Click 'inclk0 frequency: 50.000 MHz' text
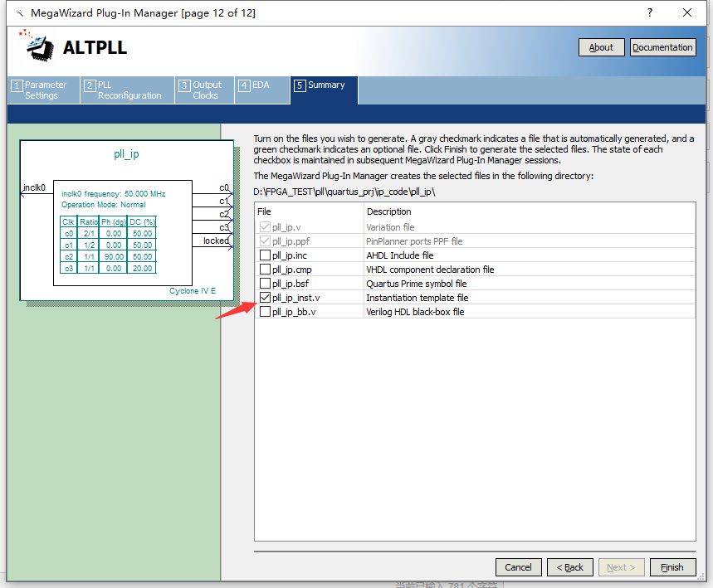 click(x=114, y=193)
